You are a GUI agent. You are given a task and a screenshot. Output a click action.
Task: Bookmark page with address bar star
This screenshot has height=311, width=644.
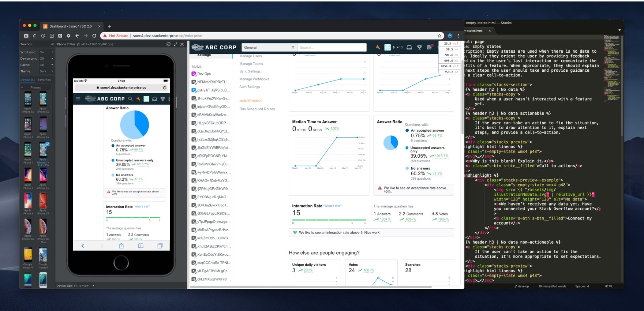[439, 36]
